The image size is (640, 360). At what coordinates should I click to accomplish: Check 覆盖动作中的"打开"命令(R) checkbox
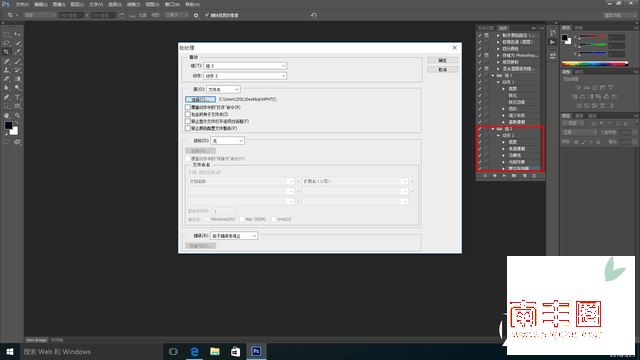click(188, 107)
